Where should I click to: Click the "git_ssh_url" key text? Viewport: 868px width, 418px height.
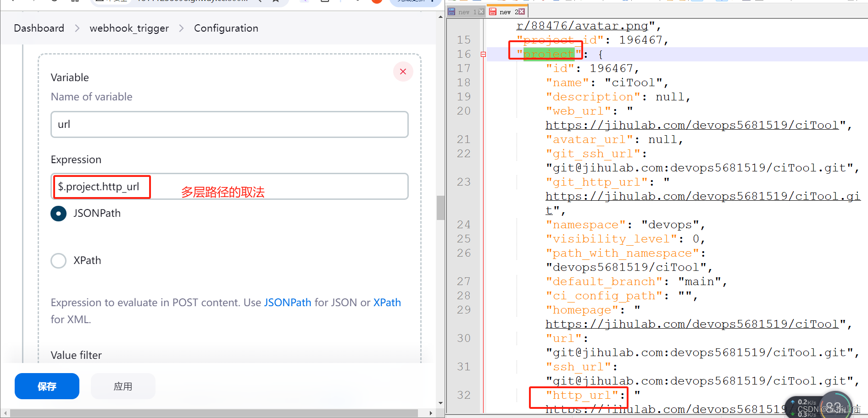click(593, 154)
